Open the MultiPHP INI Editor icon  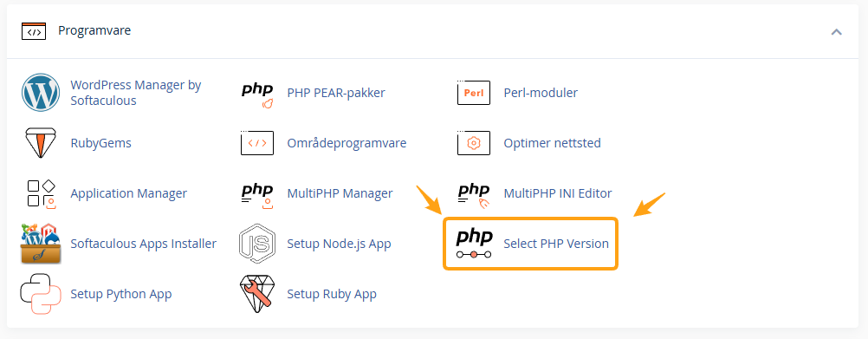pyautogui.click(x=474, y=195)
